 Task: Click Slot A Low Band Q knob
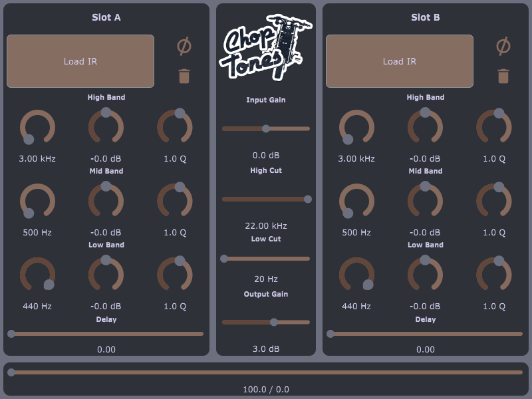click(175, 273)
